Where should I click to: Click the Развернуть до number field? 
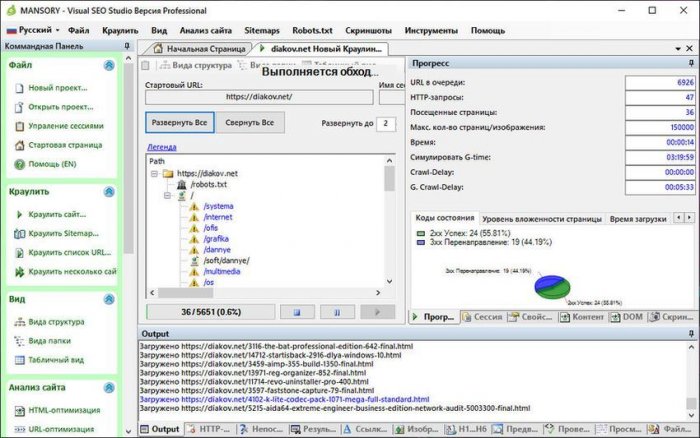pyautogui.click(x=385, y=123)
